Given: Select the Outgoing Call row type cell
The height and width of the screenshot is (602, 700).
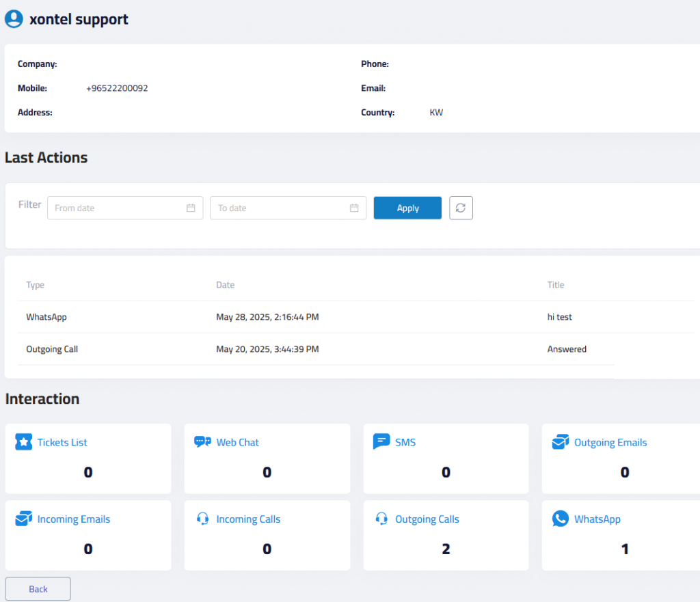Looking at the screenshot, I should point(52,349).
